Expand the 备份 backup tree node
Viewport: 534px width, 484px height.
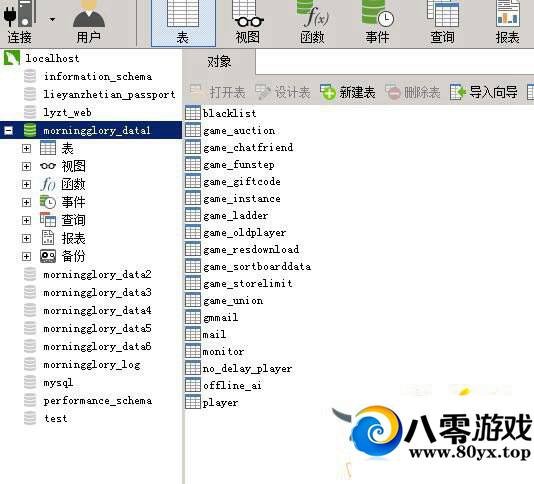26,256
